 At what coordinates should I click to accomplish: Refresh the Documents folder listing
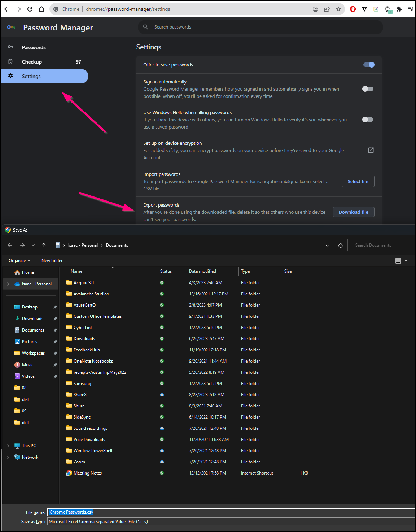340,245
